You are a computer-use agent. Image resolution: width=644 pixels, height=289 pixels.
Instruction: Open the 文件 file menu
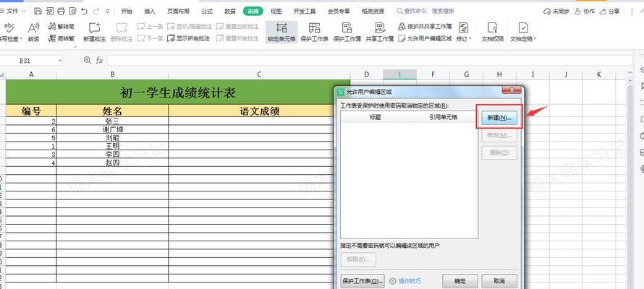click(12, 12)
